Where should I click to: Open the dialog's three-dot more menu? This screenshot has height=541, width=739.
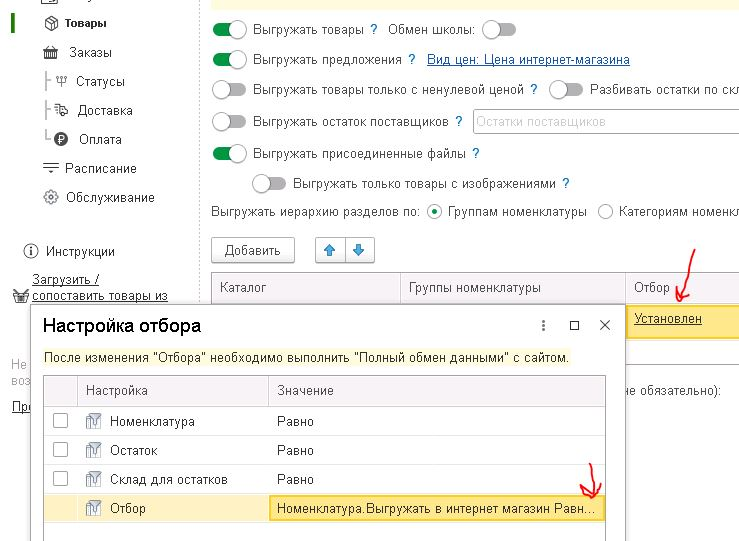point(543,325)
